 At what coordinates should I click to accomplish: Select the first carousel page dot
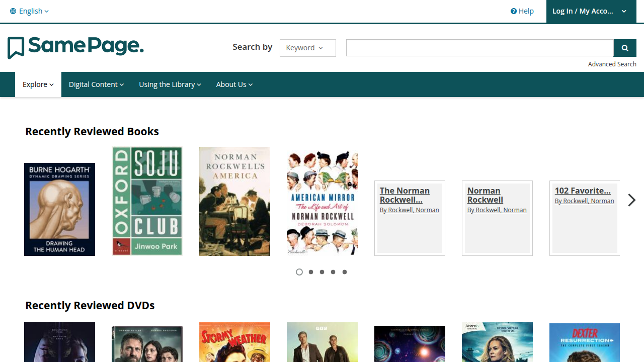tap(299, 272)
